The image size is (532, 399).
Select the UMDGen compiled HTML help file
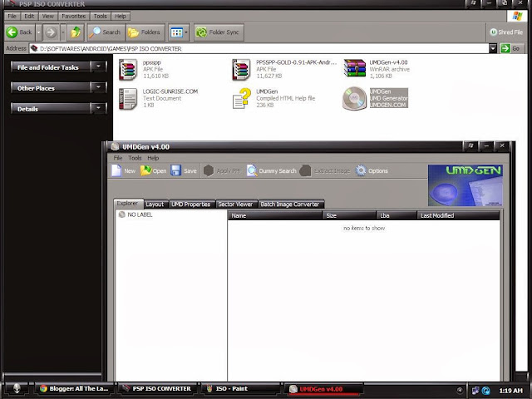[x=242, y=98]
